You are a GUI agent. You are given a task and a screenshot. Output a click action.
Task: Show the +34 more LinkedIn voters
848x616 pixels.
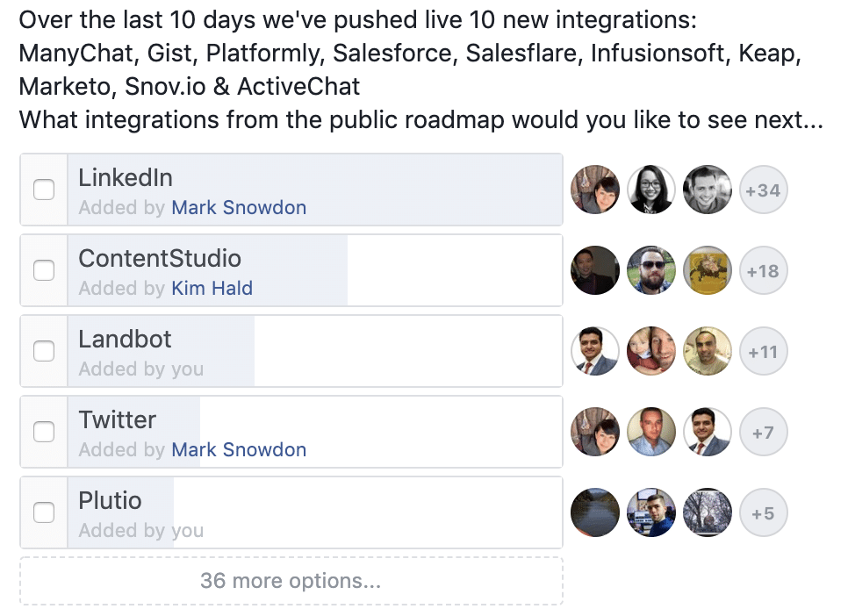click(763, 190)
